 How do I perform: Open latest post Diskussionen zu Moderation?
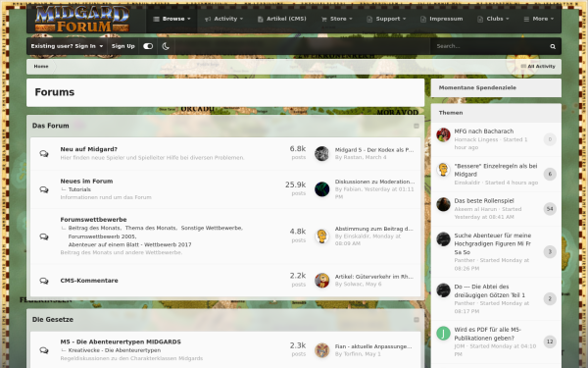pos(374,182)
